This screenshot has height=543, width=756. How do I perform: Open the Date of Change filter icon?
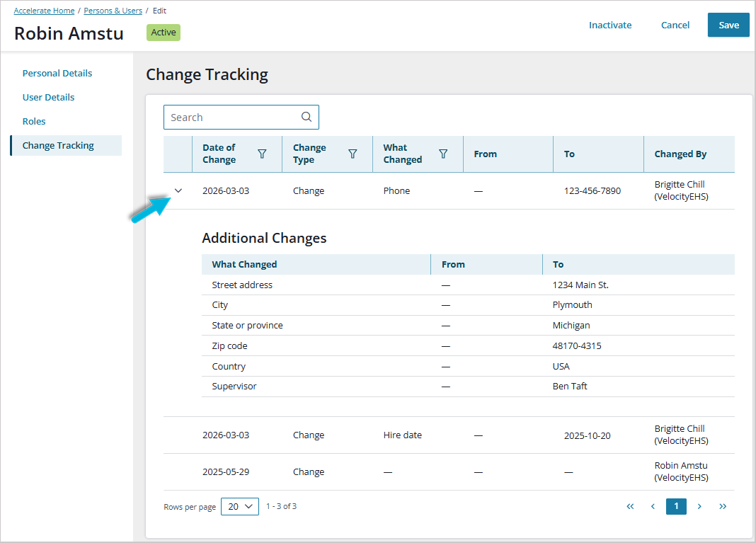pos(262,154)
